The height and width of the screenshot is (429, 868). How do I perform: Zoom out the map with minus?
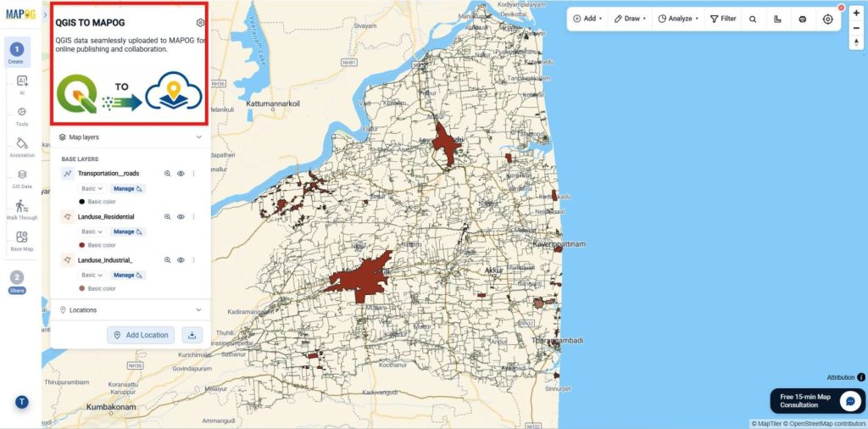(x=856, y=28)
